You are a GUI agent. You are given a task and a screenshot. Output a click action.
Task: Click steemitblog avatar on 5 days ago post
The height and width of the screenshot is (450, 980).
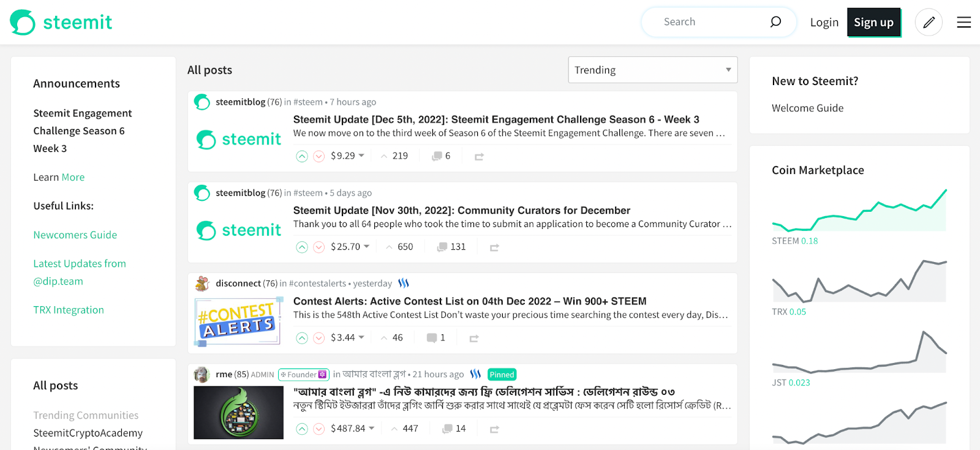click(x=202, y=193)
